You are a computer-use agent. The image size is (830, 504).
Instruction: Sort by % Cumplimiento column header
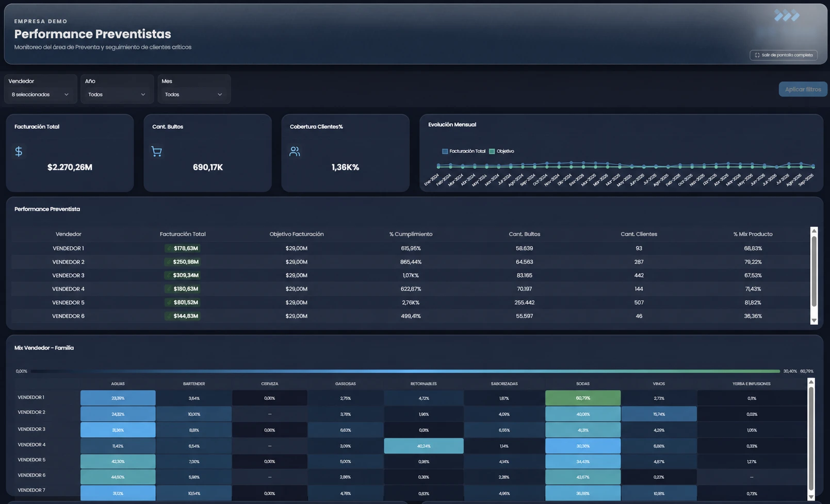point(411,234)
